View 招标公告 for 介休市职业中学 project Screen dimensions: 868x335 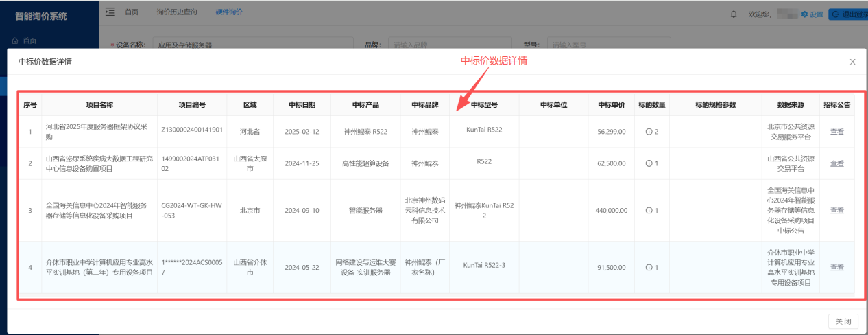click(x=837, y=268)
